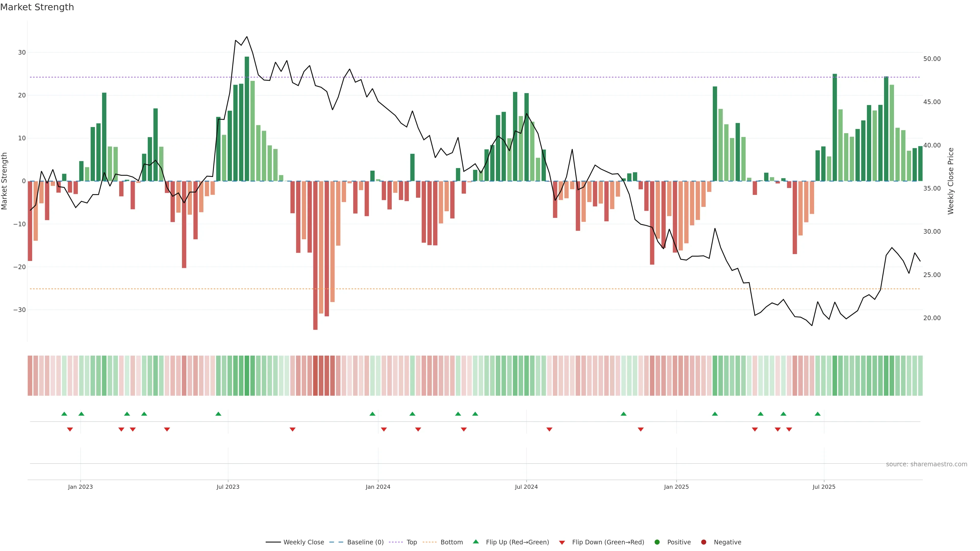The height and width of the screenshot is (551, 980).
Task: Click first flip-up marker after Jan 2025
Action: (x=715, y=414)
